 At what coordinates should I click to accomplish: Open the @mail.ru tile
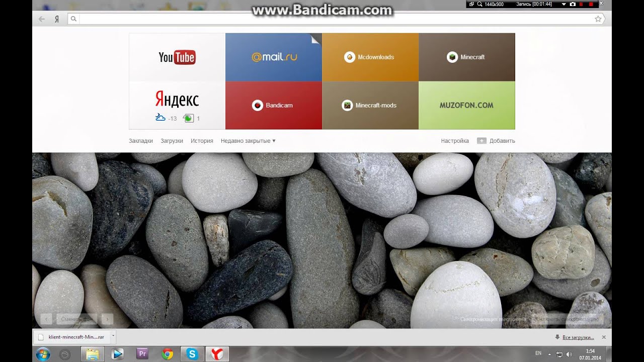click(x=274, y=57)
